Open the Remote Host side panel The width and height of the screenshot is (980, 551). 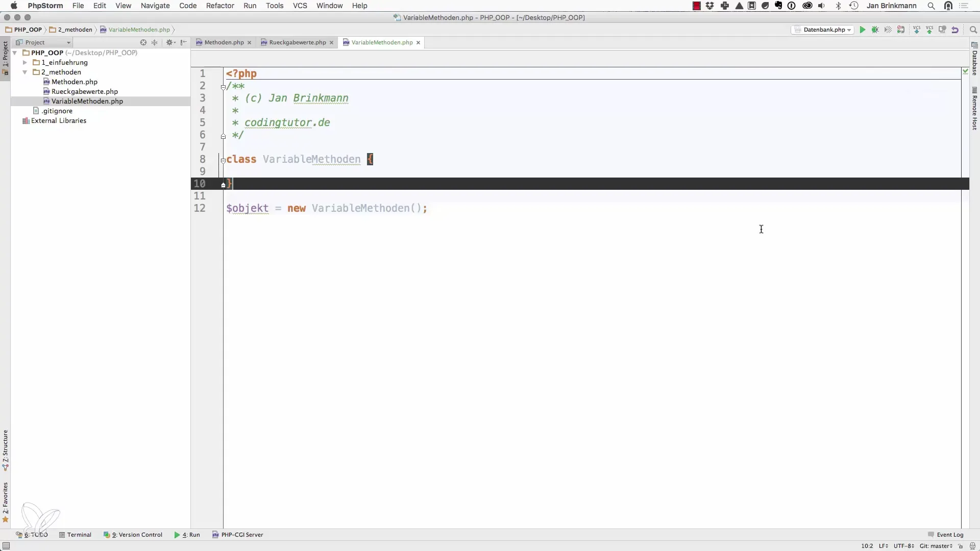[x=974, y=109]
